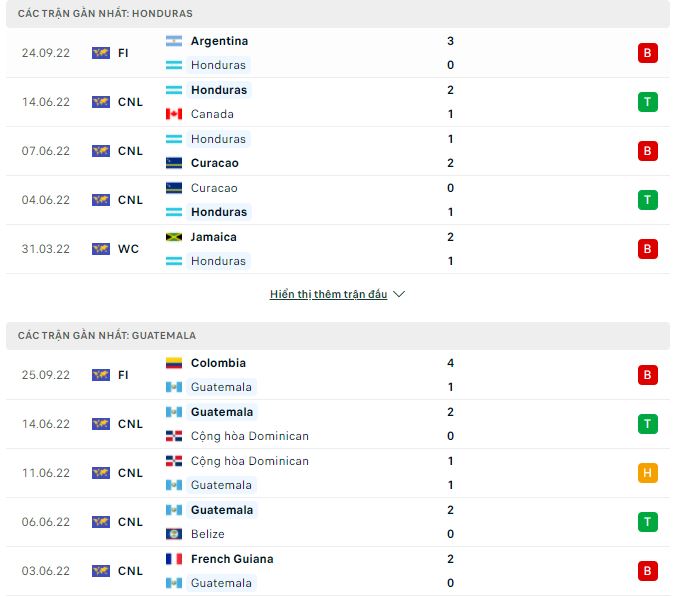The width and height of the screenshot is (682, 597).
Task: Expand 'Hiển thị thêm trận đấu' chevron
Action: [x=399, y=295]
